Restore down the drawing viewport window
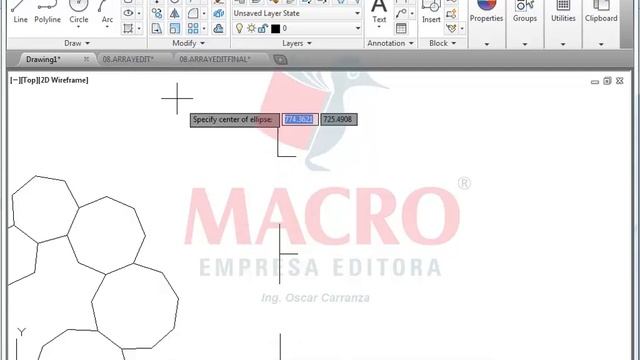Screen dimensions: 640x360 (607, 81)
